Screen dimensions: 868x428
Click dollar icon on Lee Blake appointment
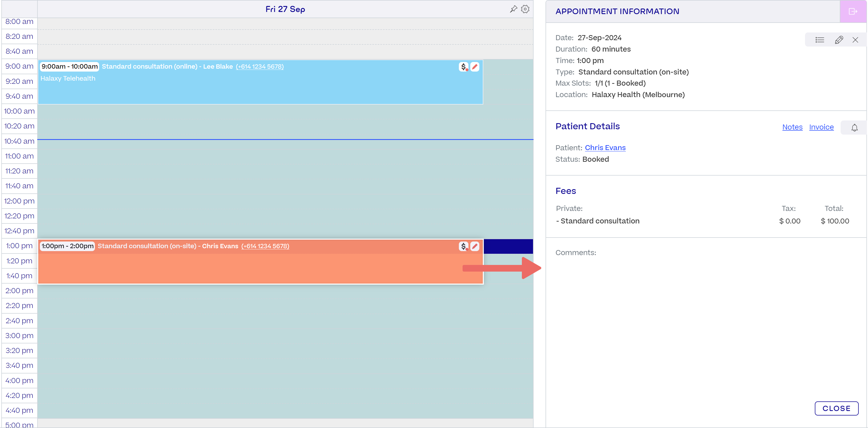click(463, 67)
